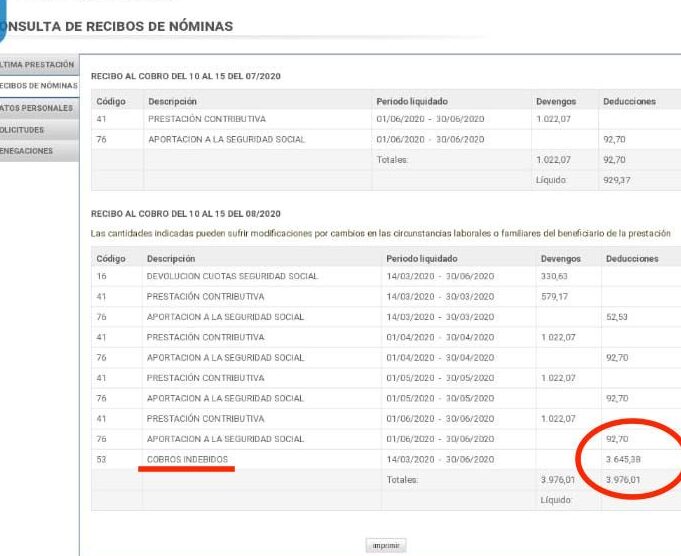Image resolution: width=681 pixels, height=556 pixels.
Task: Open the Denegaciones sidebar entry
Action: (x=32, y=152)
